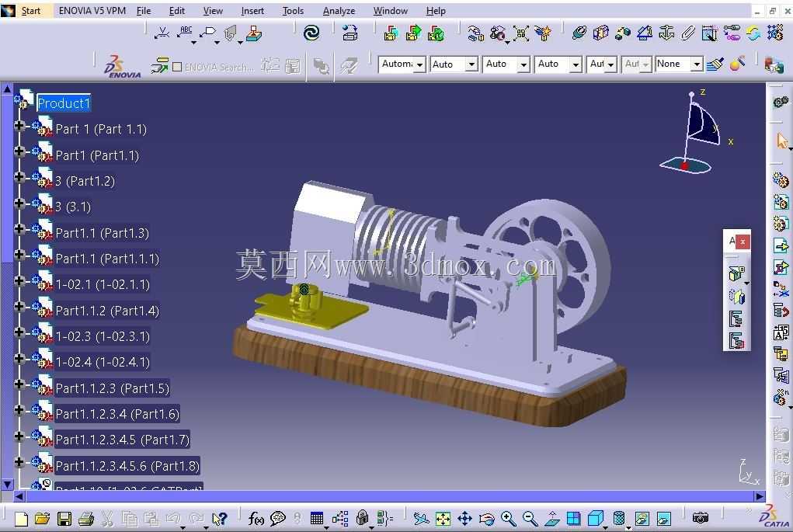Image resolution: width=793 pixels, height=532 pixels.
Task: Click the horizontal scrollbar right arrow
Action: (759, 496)
